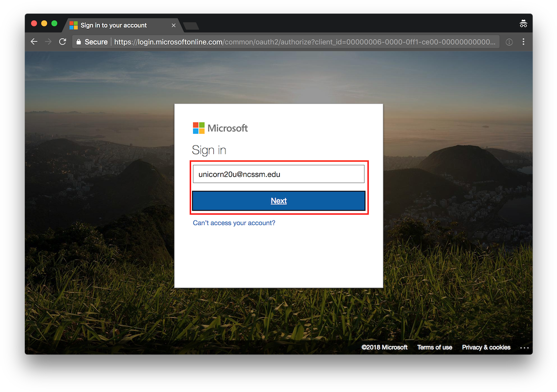Click the email input showing unicorn20u@ncssm.edu

coord(278,174)
